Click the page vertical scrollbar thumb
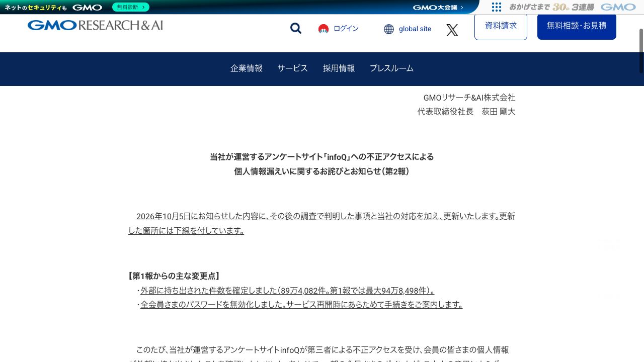This screenshot has width=644, height=362. point(641,50)
